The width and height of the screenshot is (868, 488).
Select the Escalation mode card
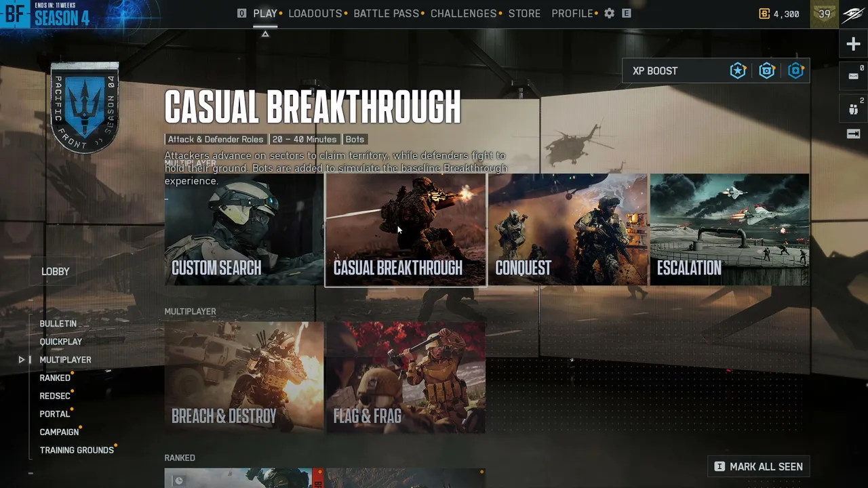[x=730, y=230]
